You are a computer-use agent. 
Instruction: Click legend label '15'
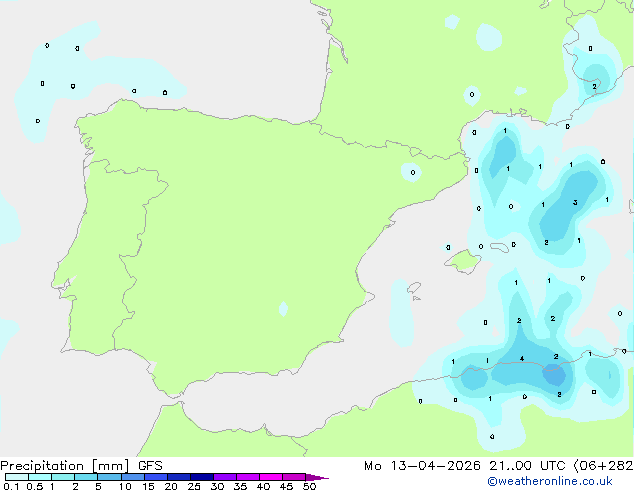click(148, 486)
